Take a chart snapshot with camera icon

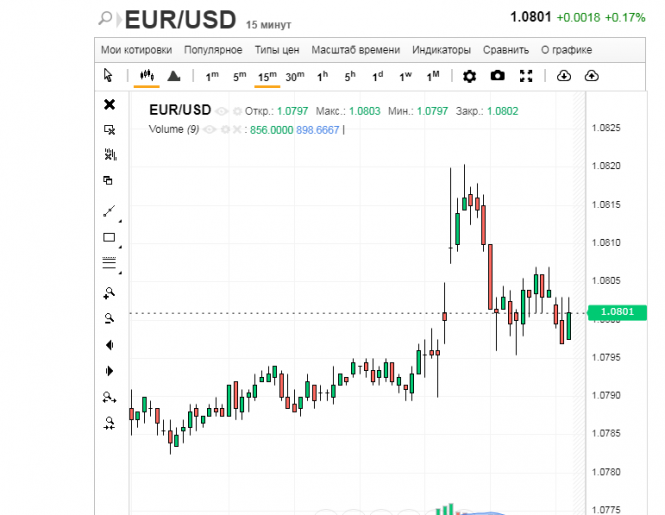497,76
